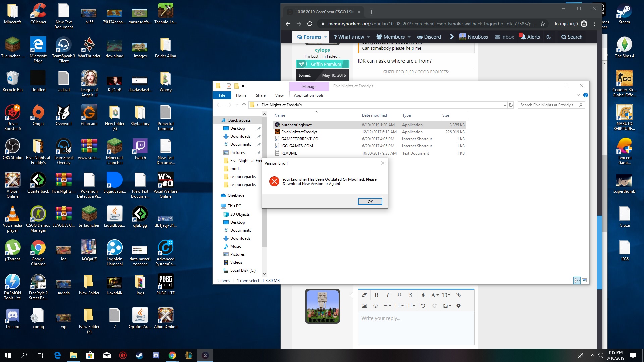The width and height of the screenshot is (644, 362).
Task: Close the CoreCheat CSGO browser tab
Action: pos(358,12)
